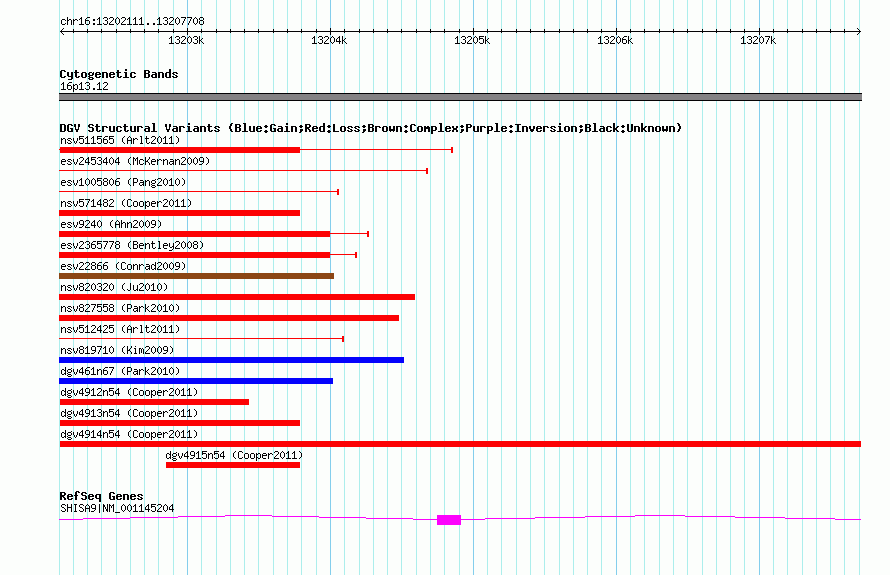The image size is (890, 575).
Task: Select the nsv819710 (Kim2009) label
Action: pos(117,350)
